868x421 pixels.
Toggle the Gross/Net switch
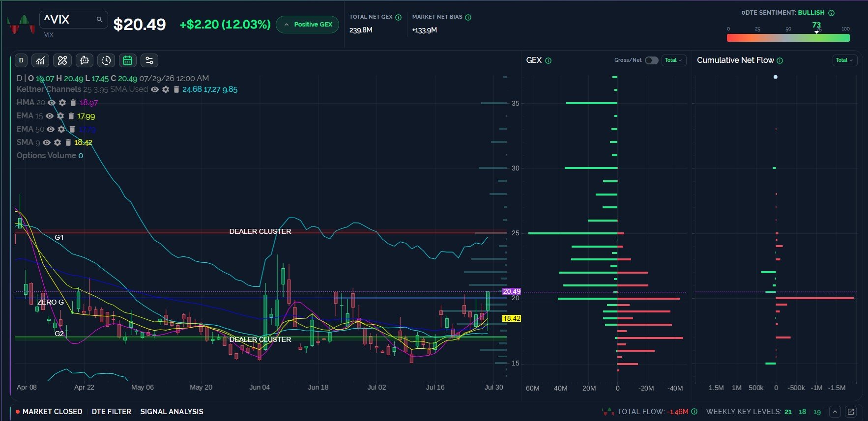[x=652, y=60]
